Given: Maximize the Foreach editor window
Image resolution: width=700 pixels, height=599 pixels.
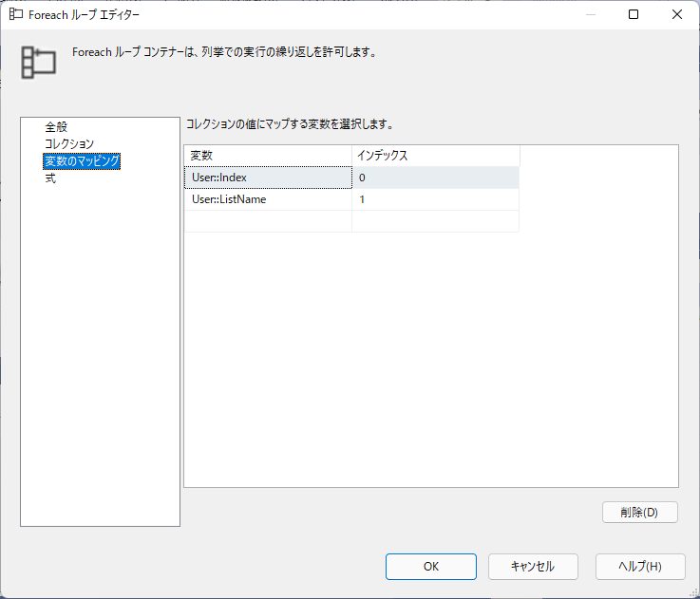Looking at the screenshot, I should (x=634, y=14).
